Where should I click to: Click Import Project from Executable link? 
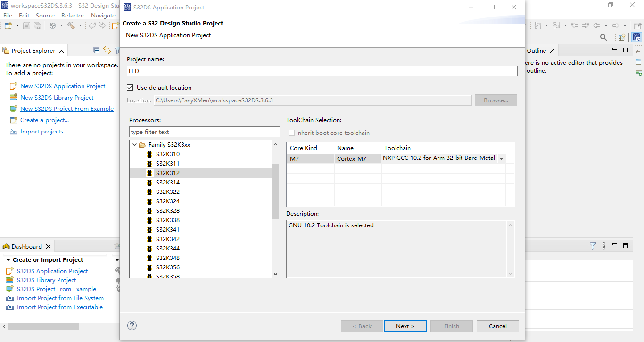[60, 307]
